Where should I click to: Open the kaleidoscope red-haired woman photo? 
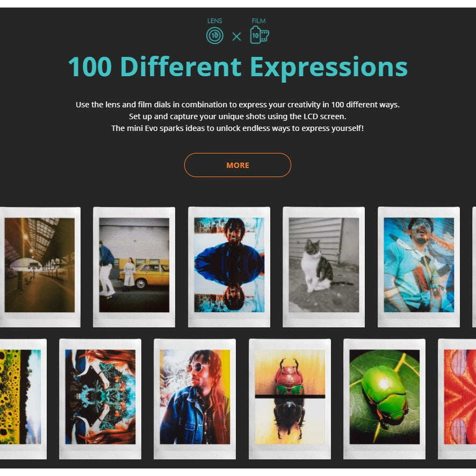(100, 399)
